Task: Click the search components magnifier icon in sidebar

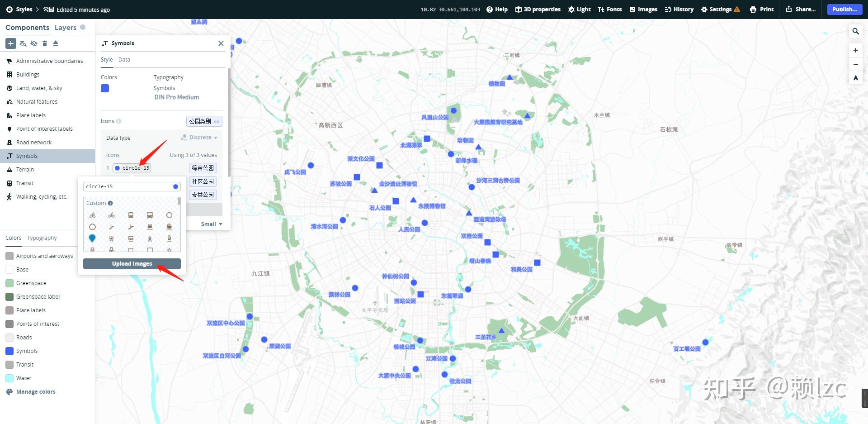Action: pos(23,43)
